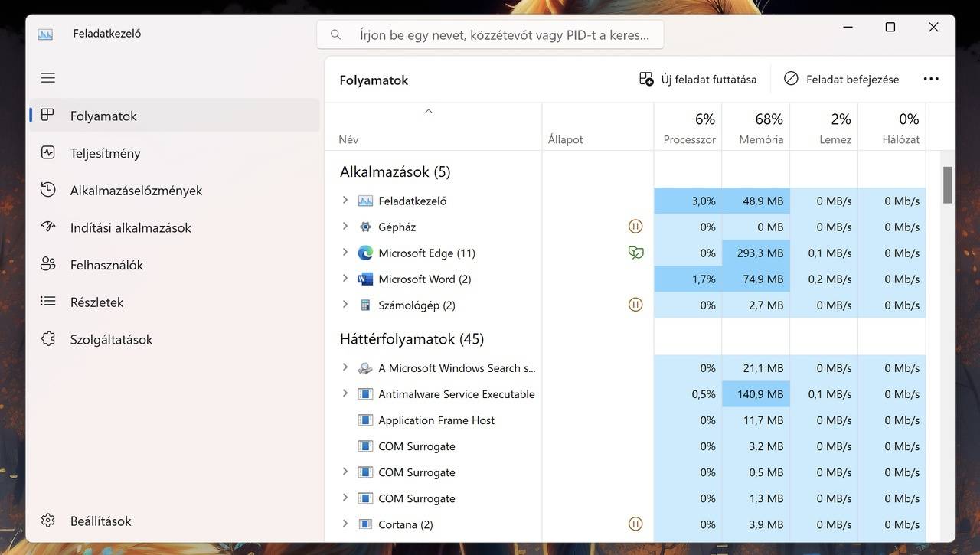This screenshot has height=555, width=980.
Task: Click the Microsoft Edge process icon
Action: [365, 253]
